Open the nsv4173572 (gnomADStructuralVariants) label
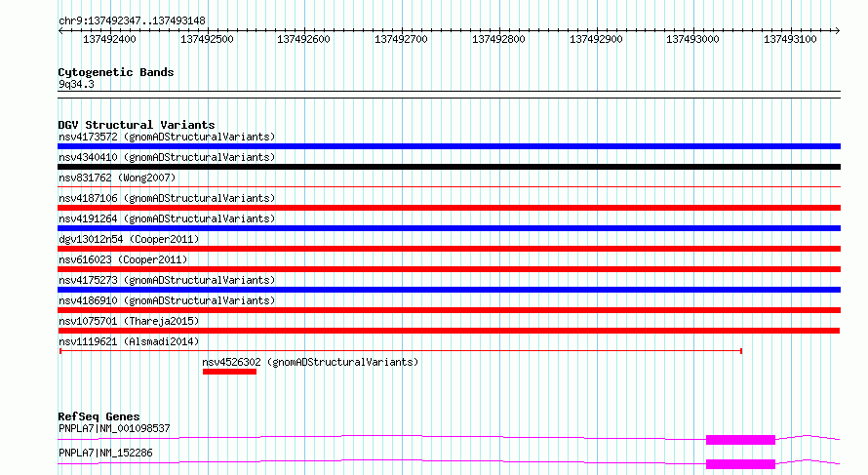868x475 pixels. pyautogui.click(x=167, y=137)
